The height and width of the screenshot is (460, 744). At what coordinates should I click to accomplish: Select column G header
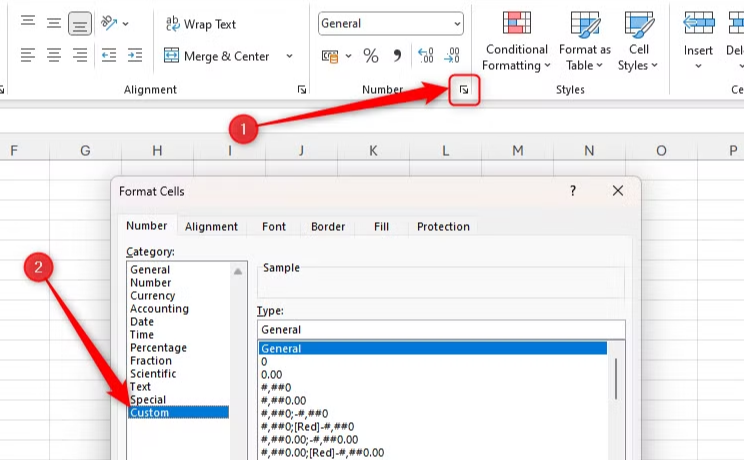pyautogui.click(x=85, y=151)
